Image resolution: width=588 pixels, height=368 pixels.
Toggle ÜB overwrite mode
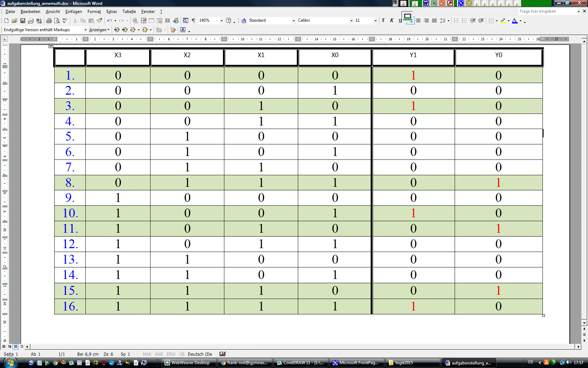(x=182, y=354)
